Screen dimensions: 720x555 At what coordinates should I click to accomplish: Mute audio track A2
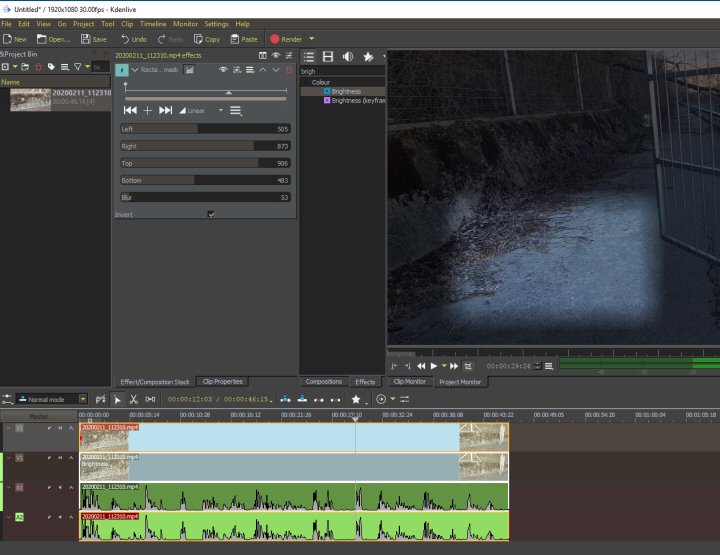60,517
